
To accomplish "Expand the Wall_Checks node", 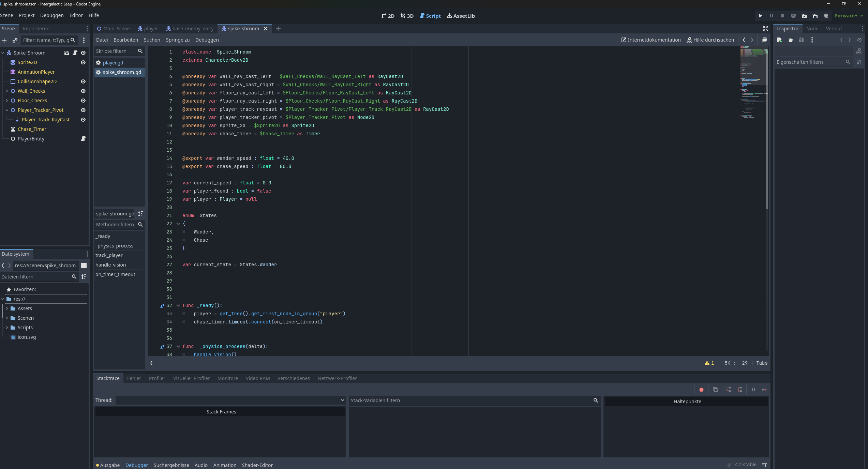I will tap(7, 91).
